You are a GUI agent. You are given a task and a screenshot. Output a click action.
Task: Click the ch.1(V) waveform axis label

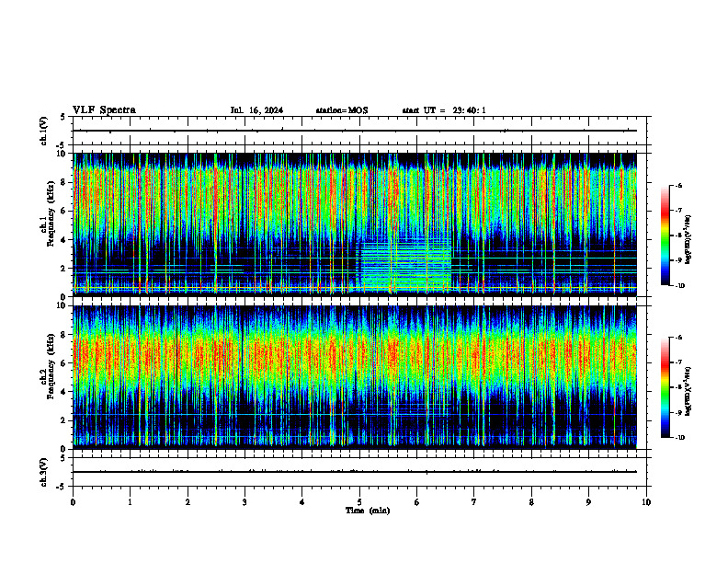43,131
